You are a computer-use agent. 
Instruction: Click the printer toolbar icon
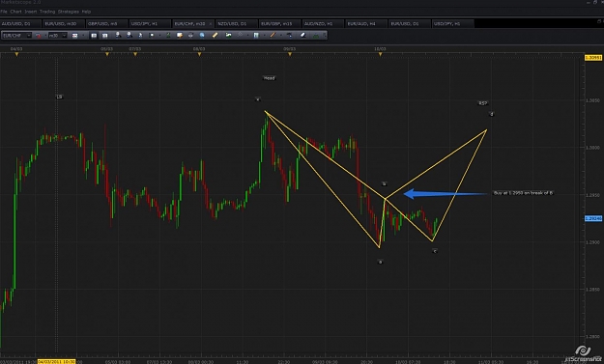[190, 36]
